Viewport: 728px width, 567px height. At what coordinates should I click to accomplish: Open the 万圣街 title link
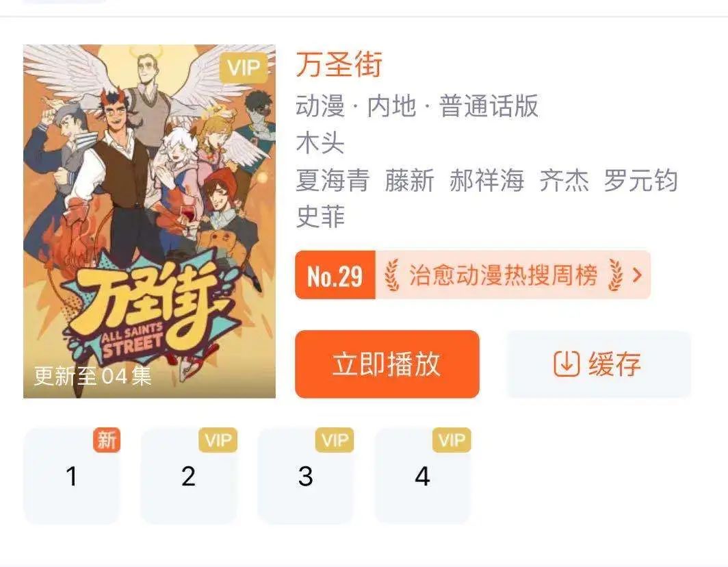(x=339, y=64)
